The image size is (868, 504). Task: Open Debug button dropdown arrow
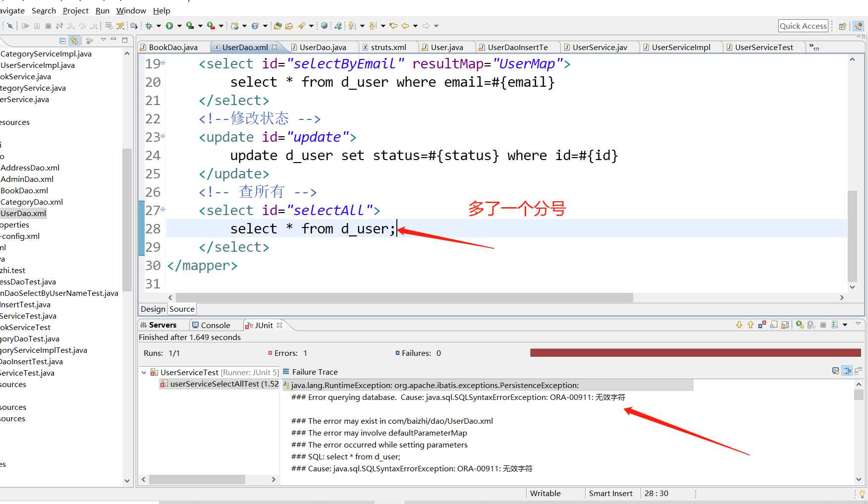pyautogui.click(x=159, y=26)
